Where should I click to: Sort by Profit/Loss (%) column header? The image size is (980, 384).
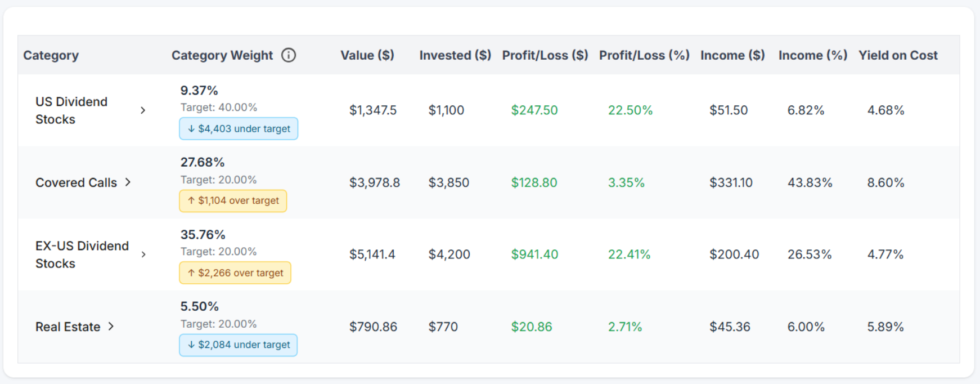(644, 55)
